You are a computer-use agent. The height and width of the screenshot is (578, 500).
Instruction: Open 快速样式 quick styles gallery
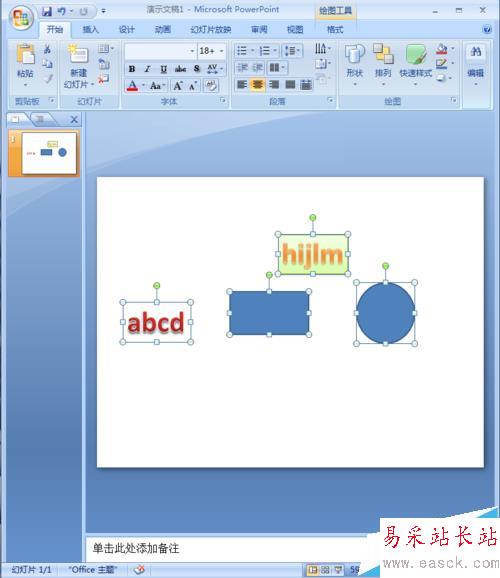coord(416,65)
